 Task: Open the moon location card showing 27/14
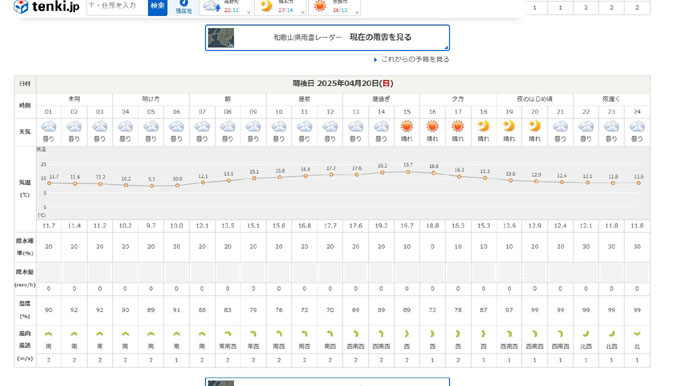pyautogui.click(x=280, y=6)
